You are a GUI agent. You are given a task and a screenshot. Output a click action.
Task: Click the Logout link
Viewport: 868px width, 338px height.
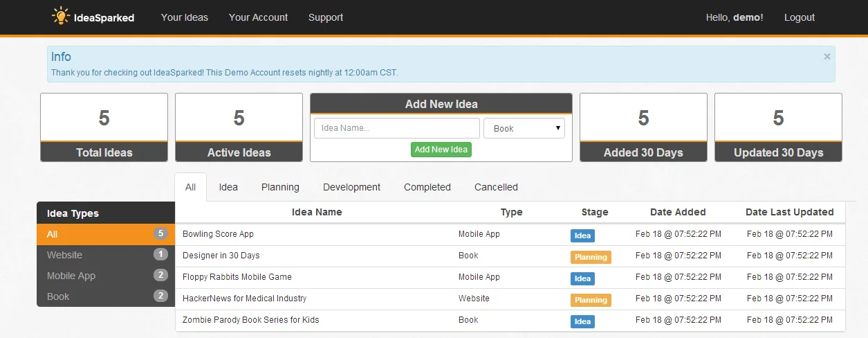pyautogui.click(x=800, y=17)
